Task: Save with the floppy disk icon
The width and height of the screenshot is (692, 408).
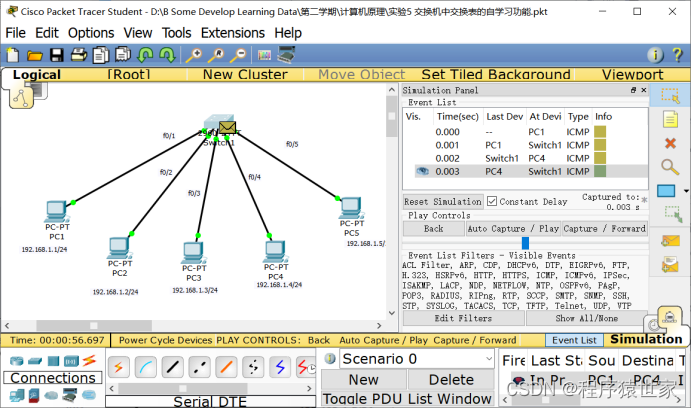Action: pyautogui.click(x=56, y=55)
